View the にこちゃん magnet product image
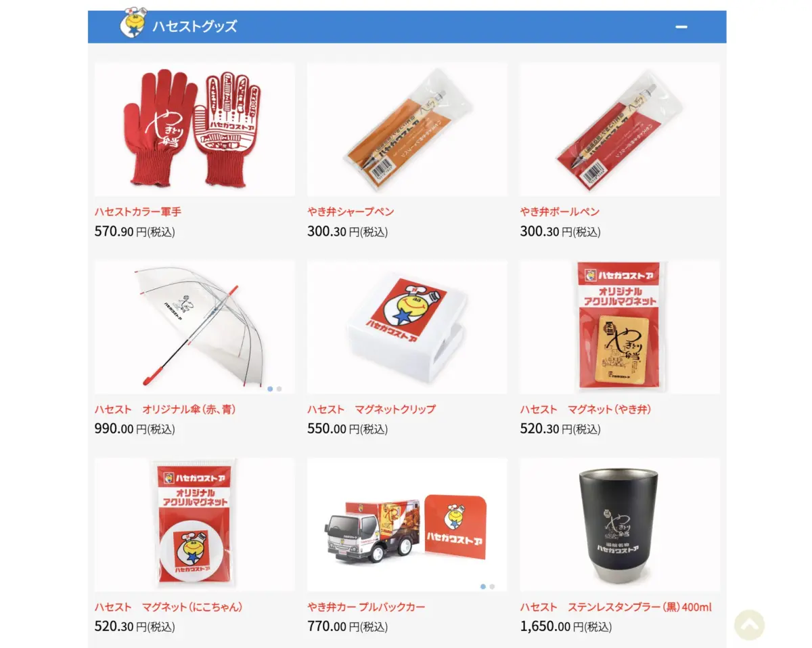This screenshot has width=812, height=648. click(195, 525)
